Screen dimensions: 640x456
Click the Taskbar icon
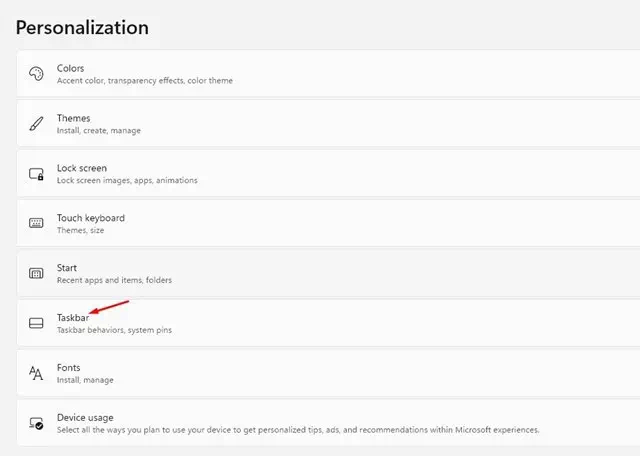(36, 323)
